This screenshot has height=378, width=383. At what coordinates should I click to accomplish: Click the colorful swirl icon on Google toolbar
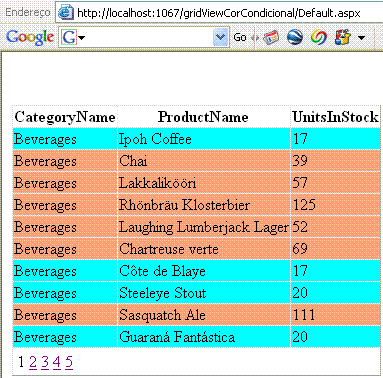pyautogui.click(x=319, y=37)
